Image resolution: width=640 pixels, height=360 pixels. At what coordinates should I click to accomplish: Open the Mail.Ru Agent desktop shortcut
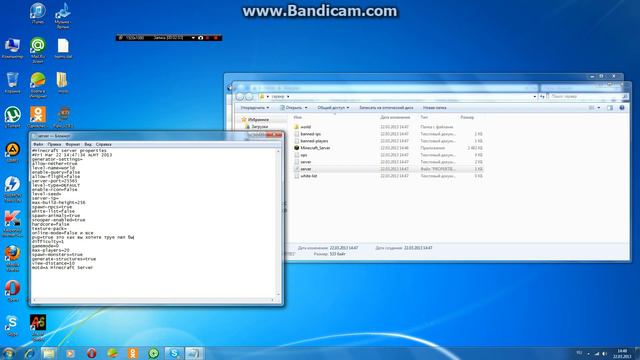(38, 49)
